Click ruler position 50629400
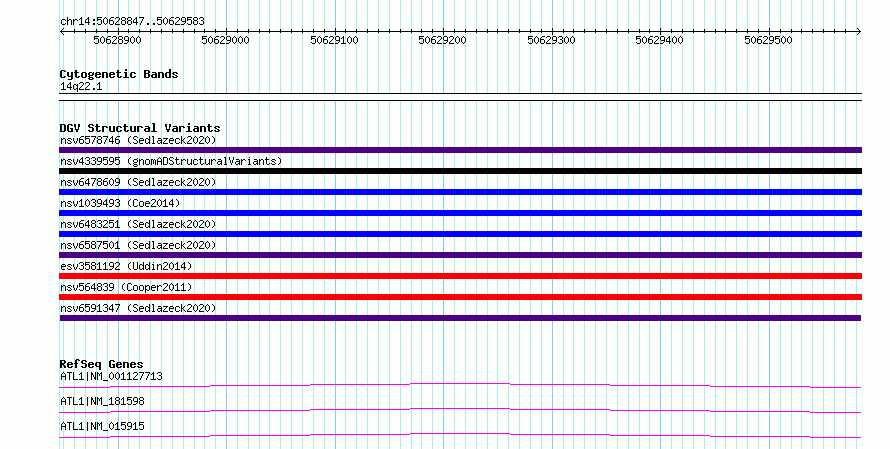Image resolution: width=890 pixels, height=449 pixels. click(x=660, y=40)
